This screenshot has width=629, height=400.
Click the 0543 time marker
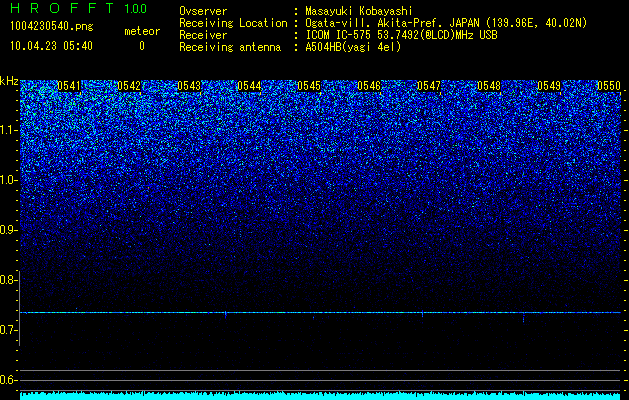[189, 86]
